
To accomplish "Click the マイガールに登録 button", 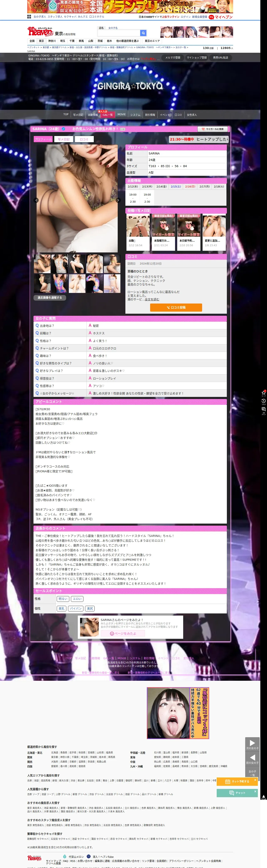I will [212, 129].
